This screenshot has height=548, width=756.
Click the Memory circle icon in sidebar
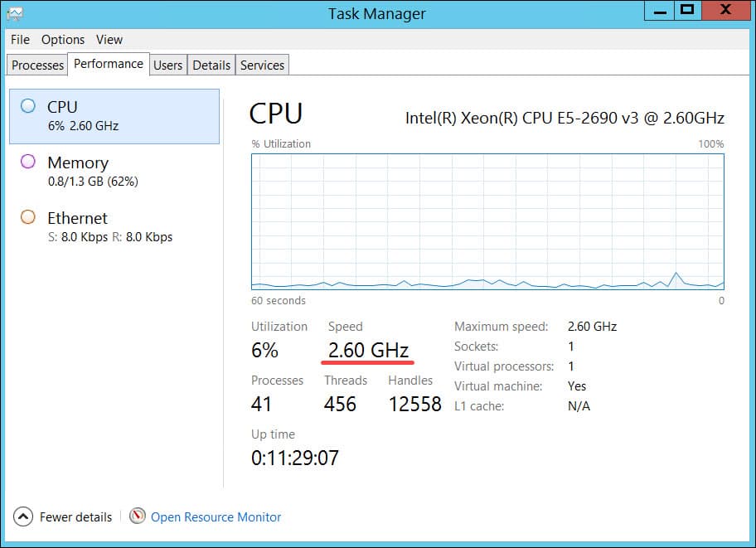coord(28,162)
